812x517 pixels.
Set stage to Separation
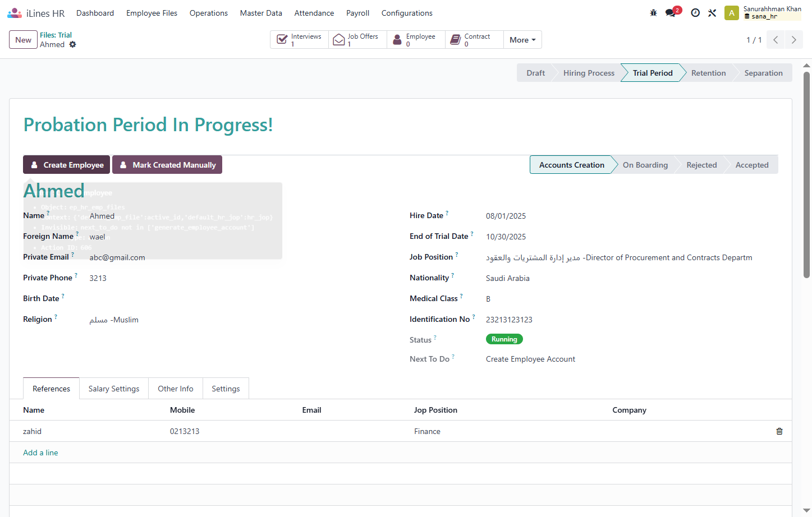point(763,73)
